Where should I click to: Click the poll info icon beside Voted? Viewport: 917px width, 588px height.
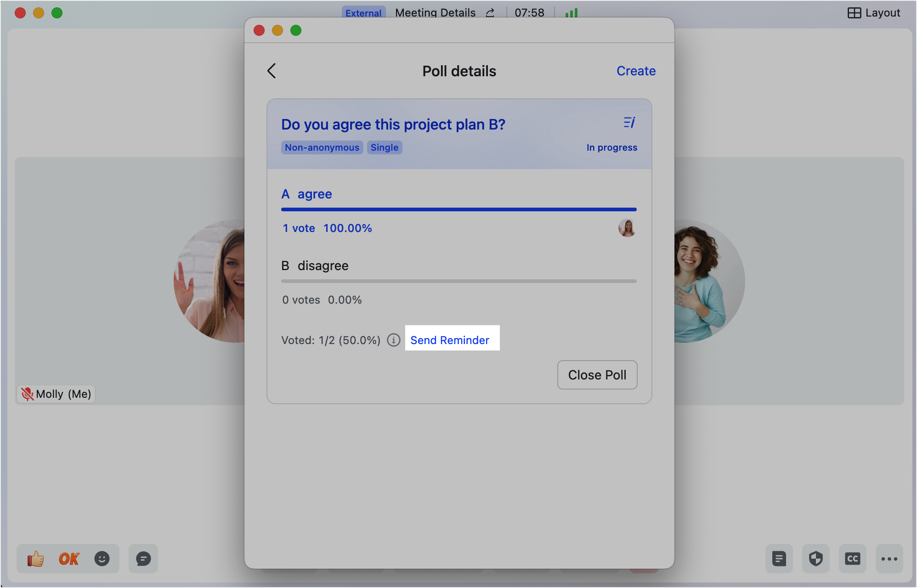coord(394,340)
